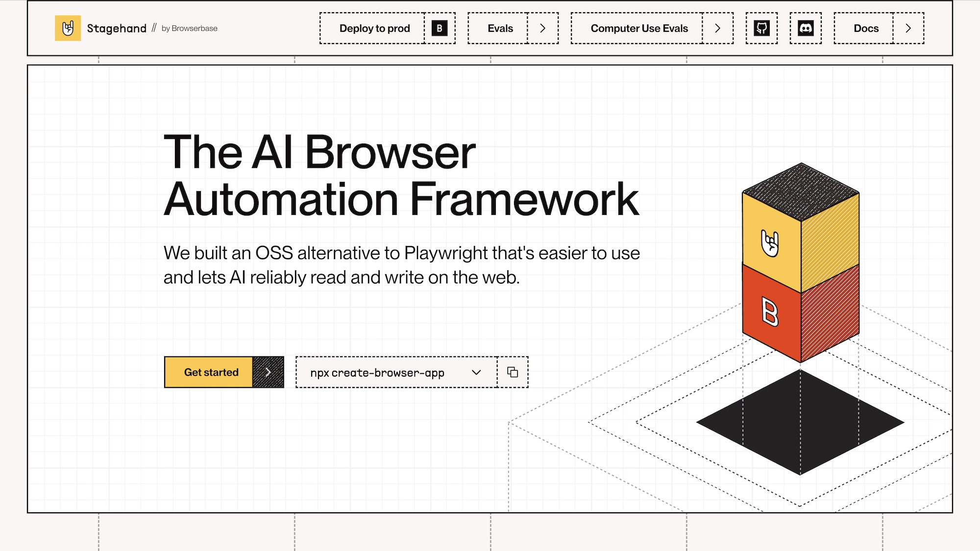Viewport: 980px width, 551px height.
Task: Open the Docs nav item
Action: pos(866,28)
